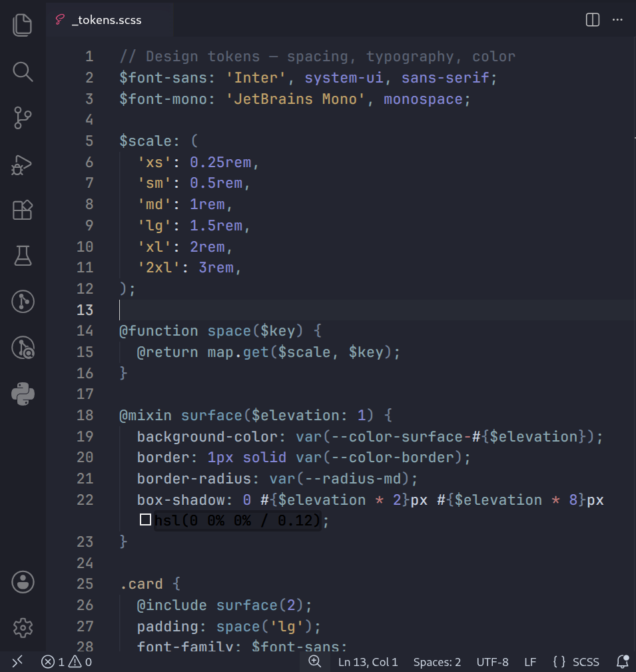Click line number 5 in gutter
Image resolution: width=636 pixels, height=672 pixels.
pos(89,141)
